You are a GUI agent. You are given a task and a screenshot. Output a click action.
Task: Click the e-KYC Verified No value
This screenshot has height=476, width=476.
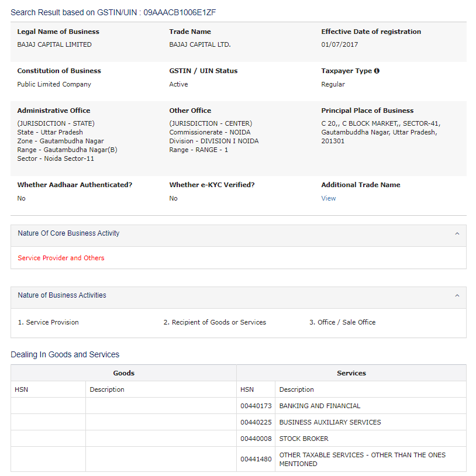coord(173,198)
